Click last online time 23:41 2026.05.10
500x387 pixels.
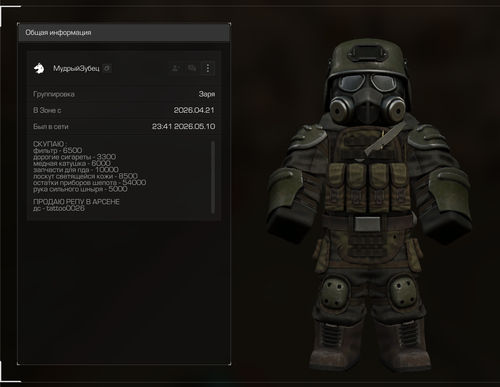click(183, 127)
